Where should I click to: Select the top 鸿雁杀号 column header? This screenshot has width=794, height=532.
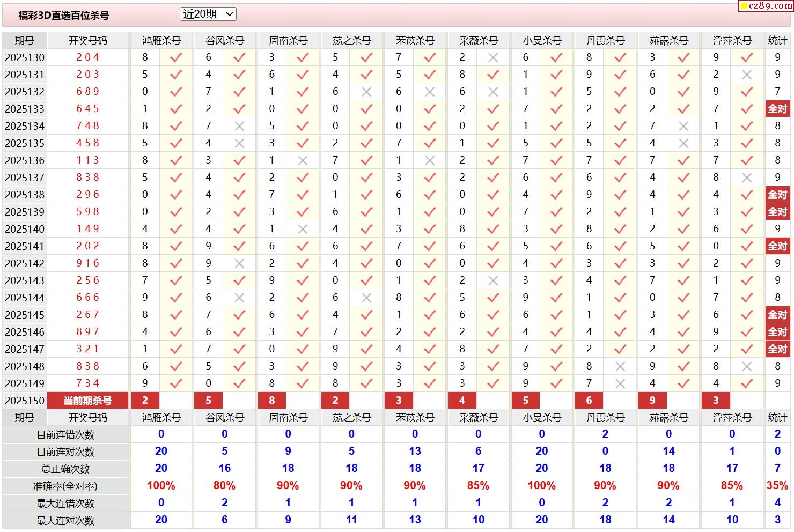pyautogui.click(x=161, y=41)
